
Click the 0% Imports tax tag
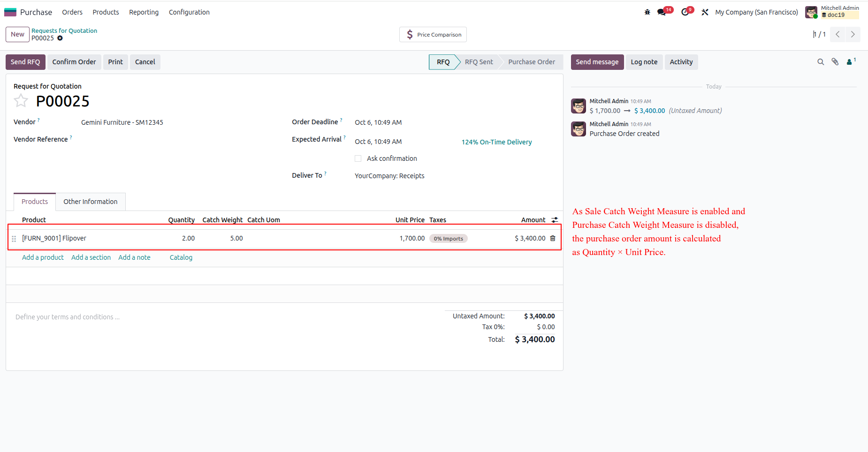(x=448, y=239)
